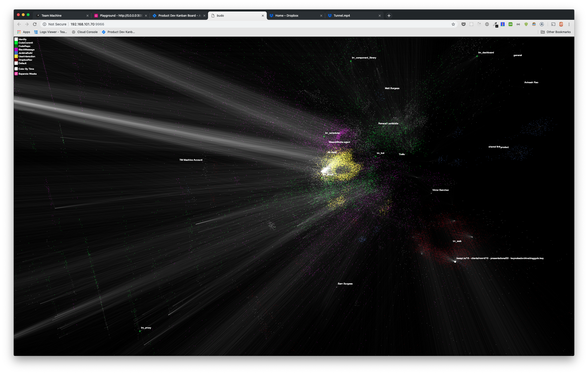Open a new browser tab with plus button
The image size is (588, 374).
389,16
